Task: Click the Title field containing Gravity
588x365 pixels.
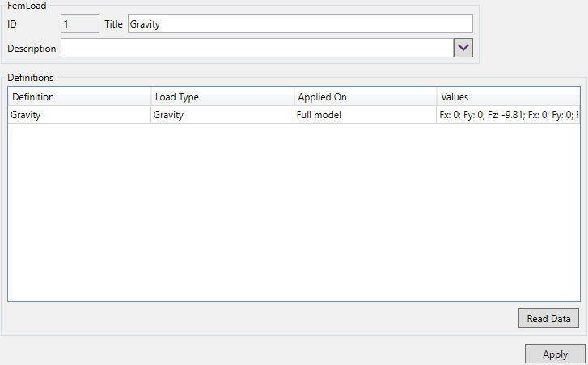Action: click(x=299, y=24)
